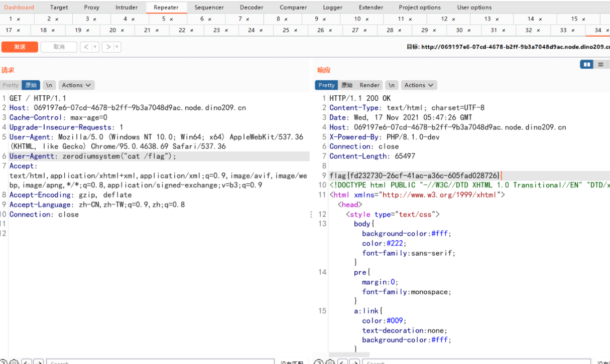Close Repeater tab number 13
This screenshot has width=610, height=364.
click(497, 19)
